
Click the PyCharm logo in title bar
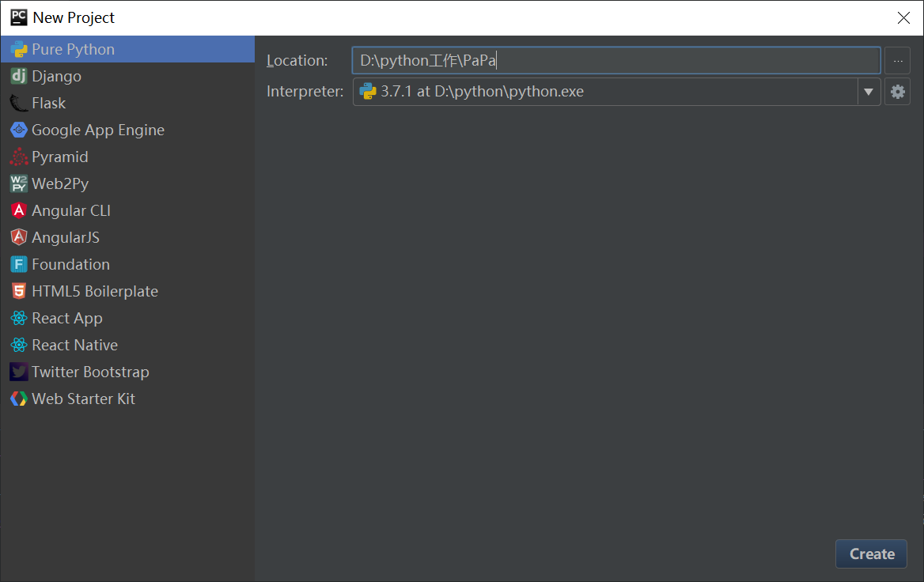(19, 17)
